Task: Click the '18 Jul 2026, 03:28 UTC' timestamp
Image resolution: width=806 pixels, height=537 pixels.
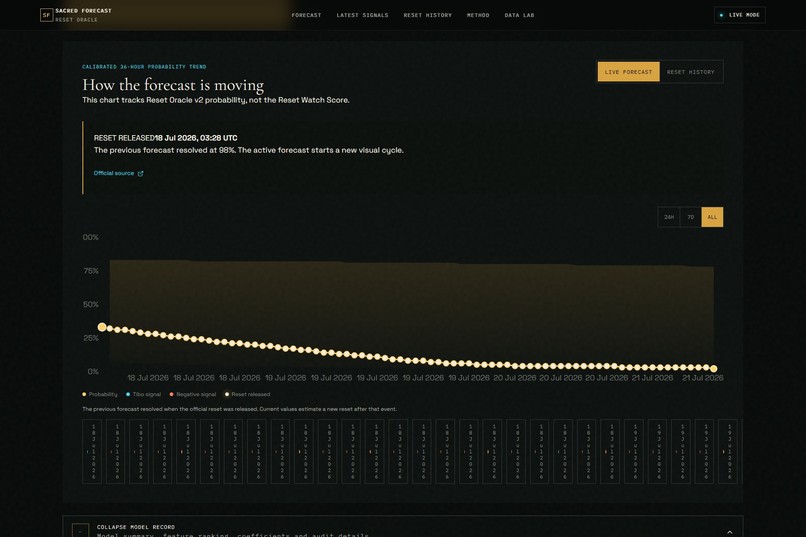Action: [196, 138]
